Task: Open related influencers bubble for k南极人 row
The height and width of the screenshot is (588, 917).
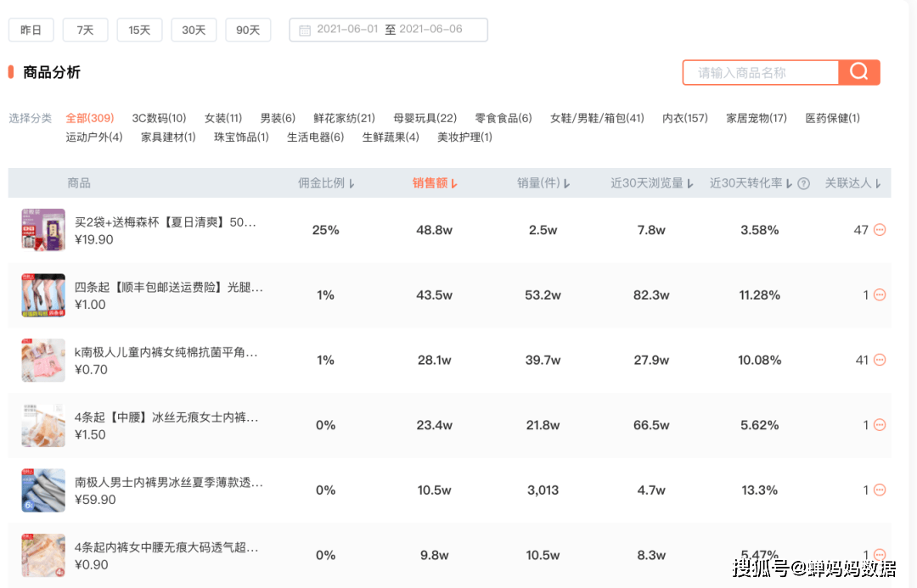Action: click(880, 360)
